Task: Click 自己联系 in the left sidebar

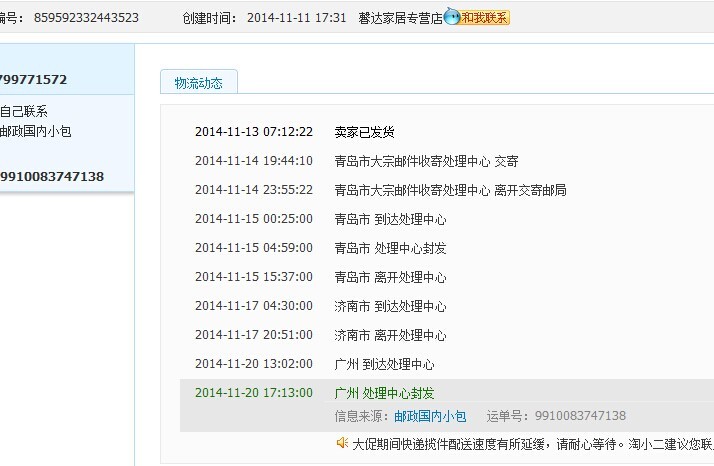Action: pyautogui.click(x=24, y=112)
